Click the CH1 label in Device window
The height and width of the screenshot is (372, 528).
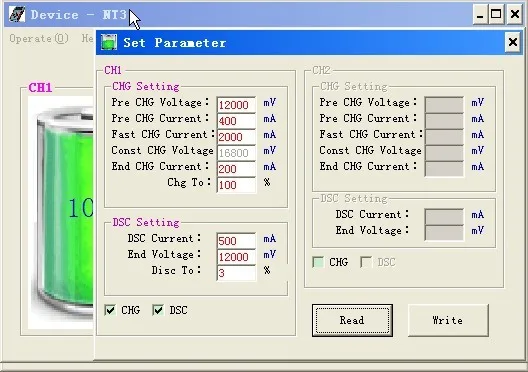(x=40, y=88)
